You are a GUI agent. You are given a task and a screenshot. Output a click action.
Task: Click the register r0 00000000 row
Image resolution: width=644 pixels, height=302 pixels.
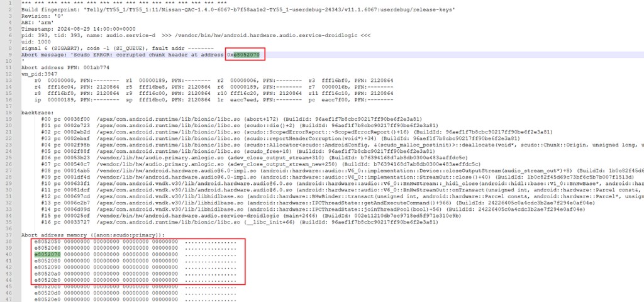(214, 81)
